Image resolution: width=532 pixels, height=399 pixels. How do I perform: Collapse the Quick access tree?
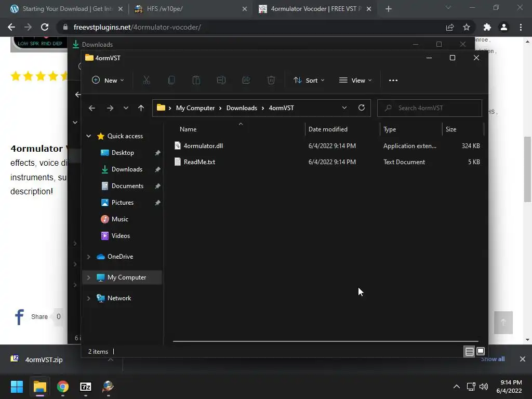pos(88,136)
